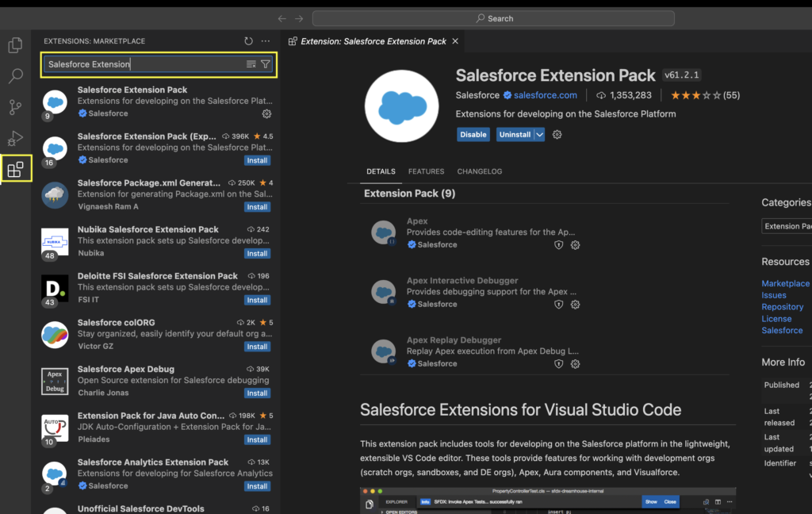Open manage gear on Apex Replay Debugger row
This screenshot has width=812, height=514.
576,364
